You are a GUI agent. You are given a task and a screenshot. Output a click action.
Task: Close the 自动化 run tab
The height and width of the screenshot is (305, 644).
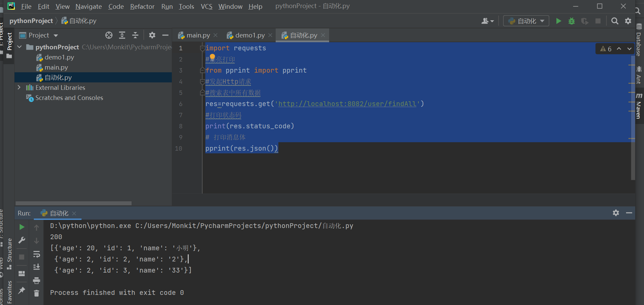[74, 213]
